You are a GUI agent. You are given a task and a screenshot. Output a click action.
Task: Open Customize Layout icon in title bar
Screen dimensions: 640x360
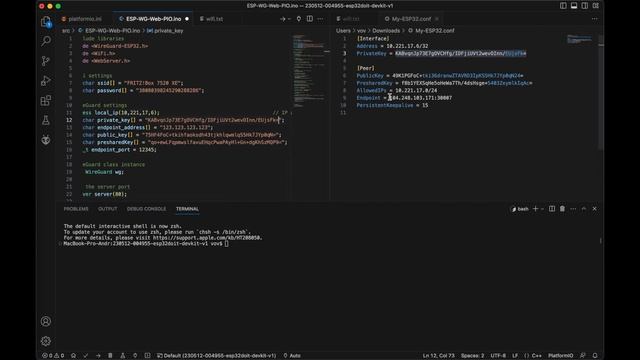[596, 6]
